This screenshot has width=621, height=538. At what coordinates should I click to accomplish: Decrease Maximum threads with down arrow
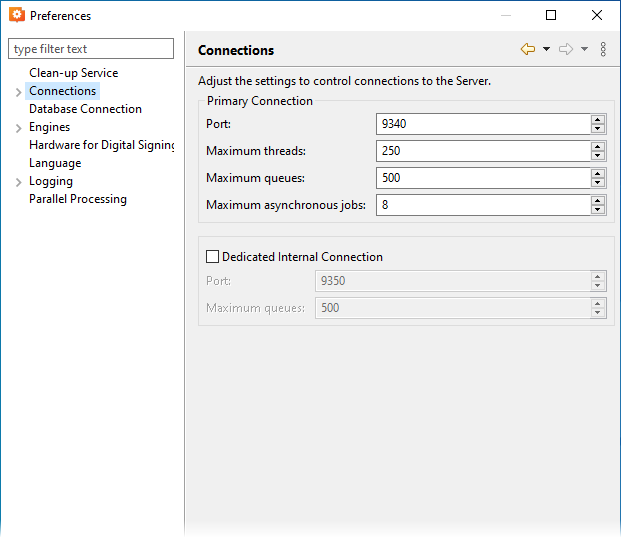click(x=598, y=156)
